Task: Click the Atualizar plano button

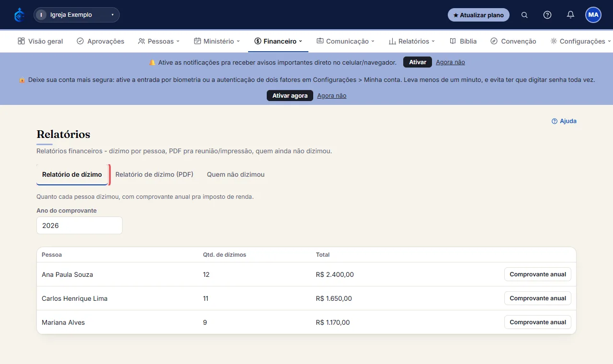Action: click(x=478, y=15)
